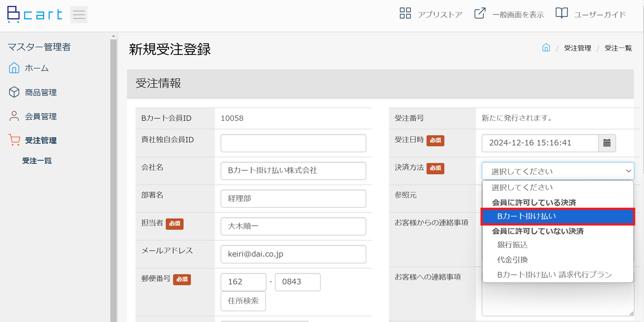Click the 受注日時 date input field
644x322 pixels.
pos(540,143)
